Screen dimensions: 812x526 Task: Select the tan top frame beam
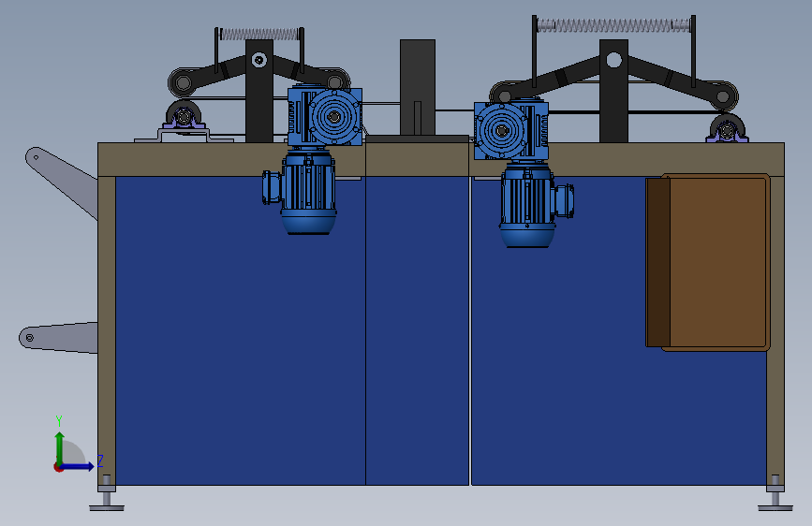pos(441,159)
